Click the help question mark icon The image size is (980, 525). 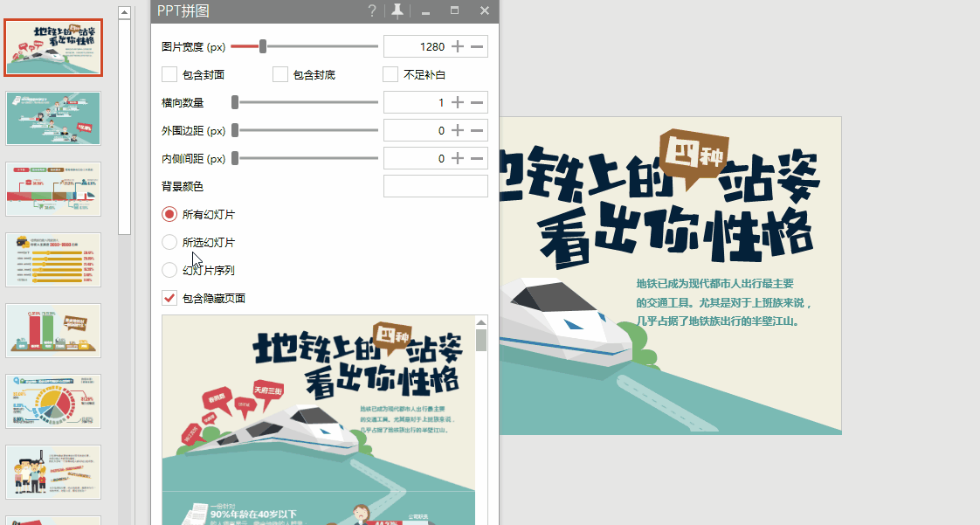coord(372,11)
